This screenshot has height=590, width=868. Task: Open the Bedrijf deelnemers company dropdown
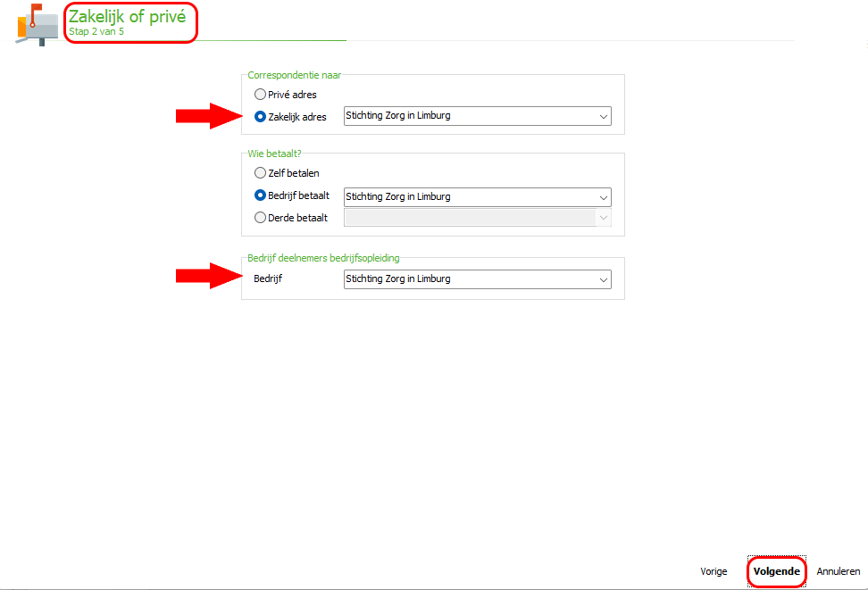pyautogui.click(x=477, y=279)
